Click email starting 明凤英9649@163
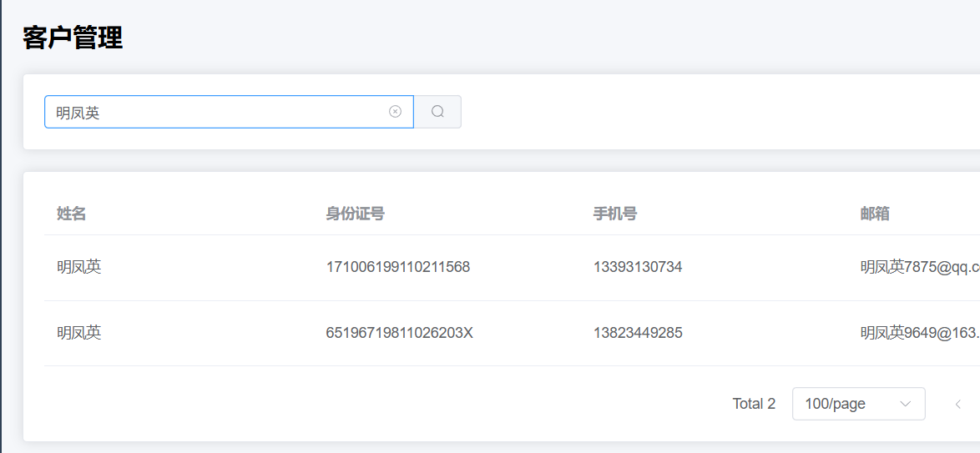 coord(920,333)
